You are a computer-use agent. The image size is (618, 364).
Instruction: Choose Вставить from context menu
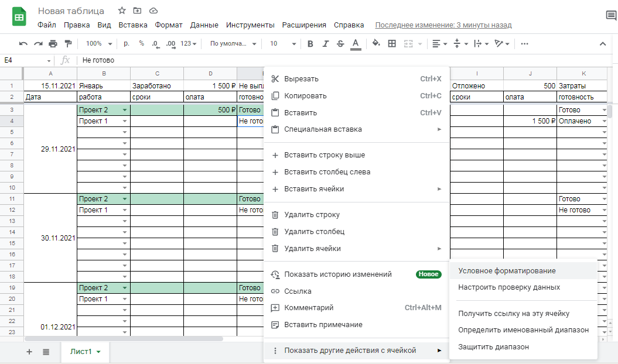[356, 113]
